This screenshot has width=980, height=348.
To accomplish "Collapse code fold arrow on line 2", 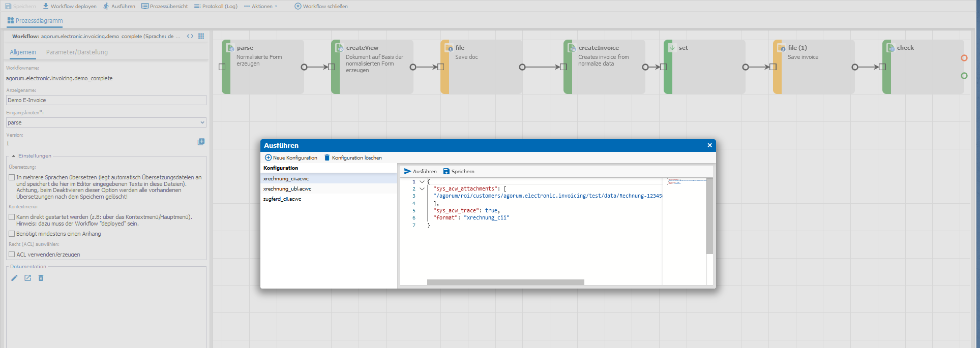I will pyautogui.click(x=422, y=188).
